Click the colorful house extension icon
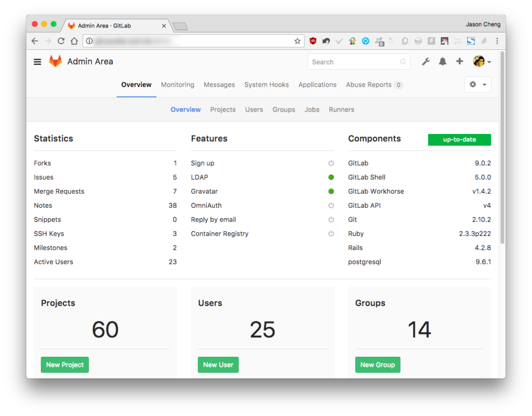 (352, 41)
